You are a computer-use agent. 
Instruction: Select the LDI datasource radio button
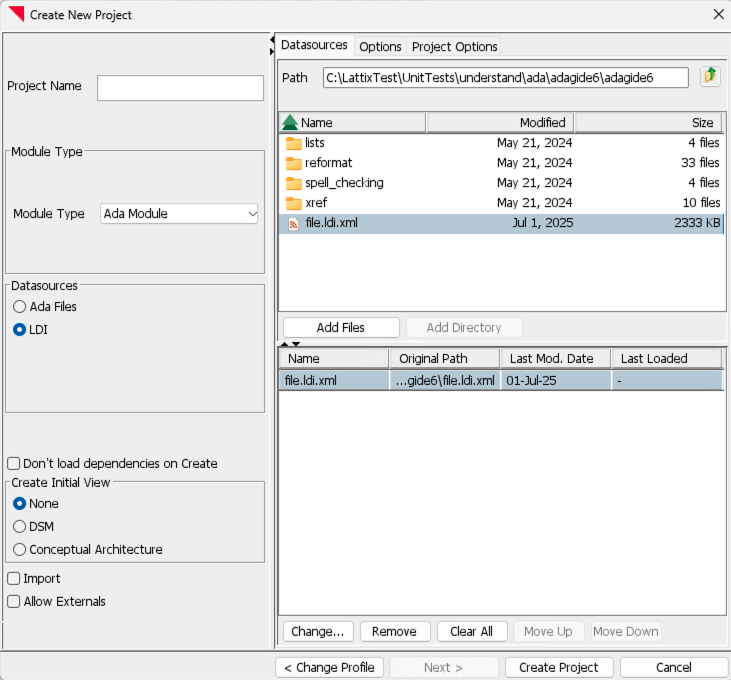(20, 330)
